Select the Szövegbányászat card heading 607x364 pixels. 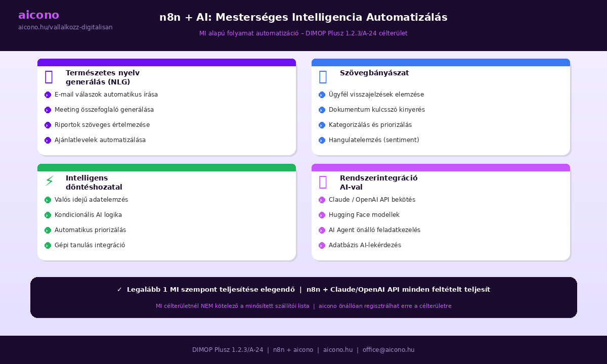(x=374, y=73)
